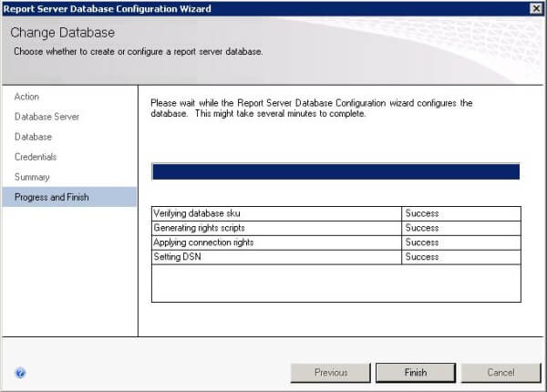Click the completed blue progress bar

point(335,171)
